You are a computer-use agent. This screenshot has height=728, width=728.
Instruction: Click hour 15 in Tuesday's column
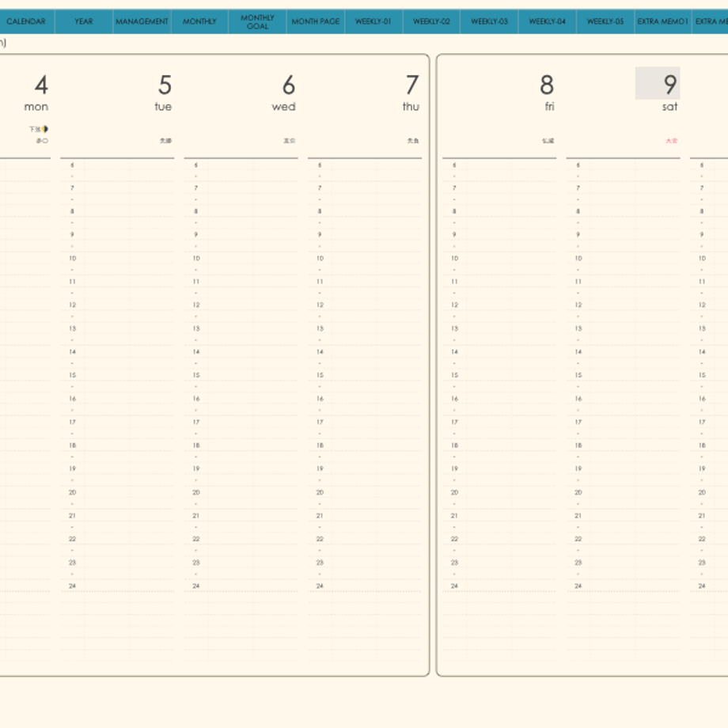click(x=73, y=375)
